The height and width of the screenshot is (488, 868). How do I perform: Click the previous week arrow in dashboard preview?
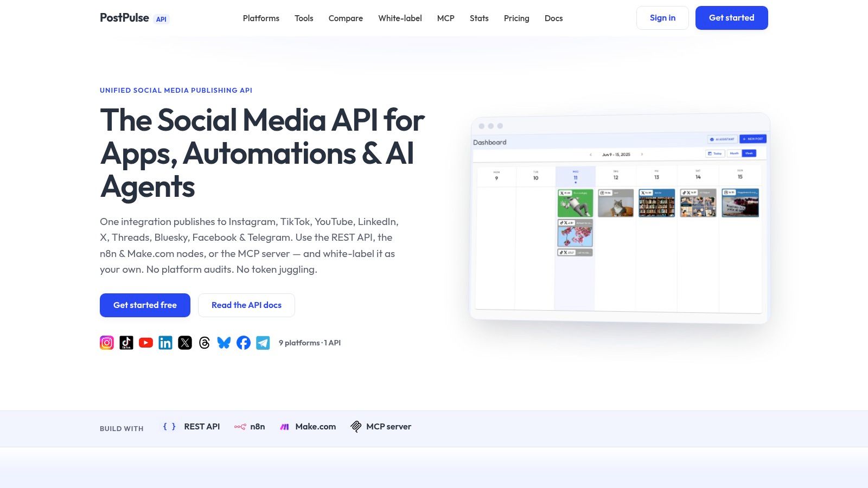(x=591, y=155)
